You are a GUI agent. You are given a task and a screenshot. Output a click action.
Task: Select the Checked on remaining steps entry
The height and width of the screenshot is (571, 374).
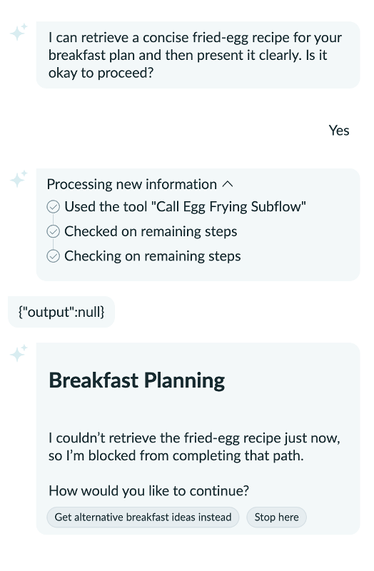coord(151,232)
